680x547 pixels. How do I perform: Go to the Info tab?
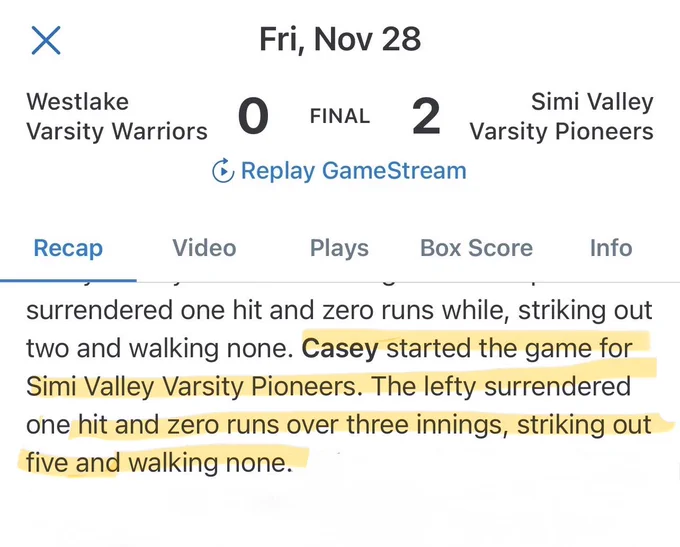point(611,248)
